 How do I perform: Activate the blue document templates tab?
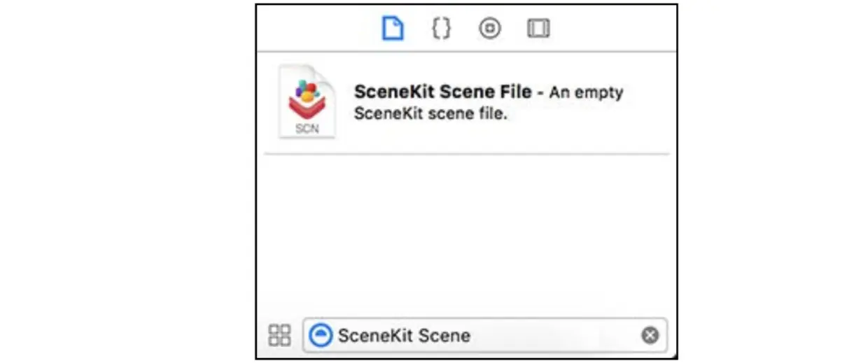(393, 28)
